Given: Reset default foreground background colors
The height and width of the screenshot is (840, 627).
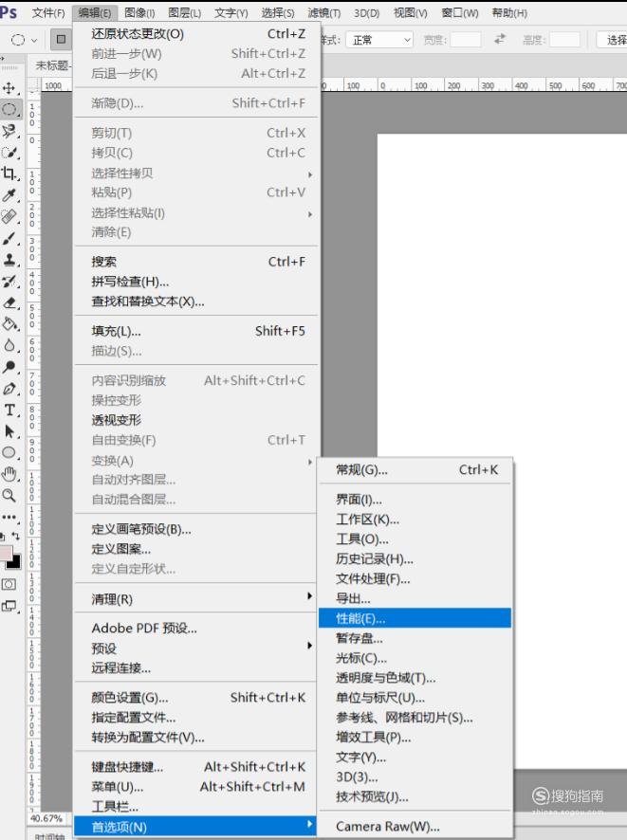Looking at the screenshot, I should pos(3,536).
